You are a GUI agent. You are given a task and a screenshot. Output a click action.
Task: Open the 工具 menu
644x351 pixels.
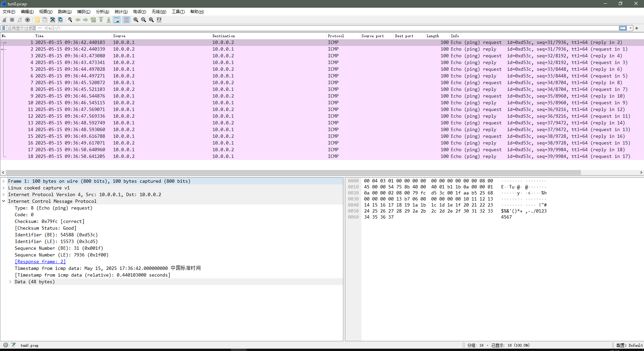tap(178, 12)
